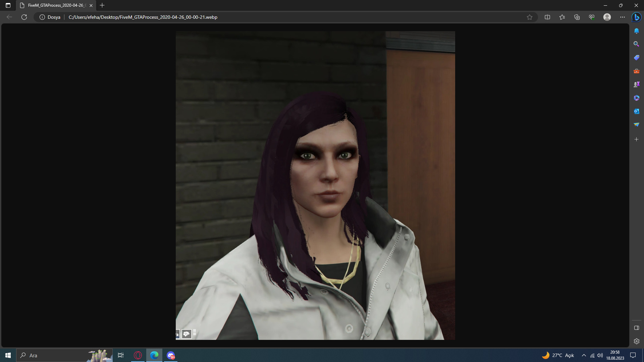This screenshot has height=362, width=644.
Task: Select the FiveM_GTAProcess browser tab
Action: (56, 5)
